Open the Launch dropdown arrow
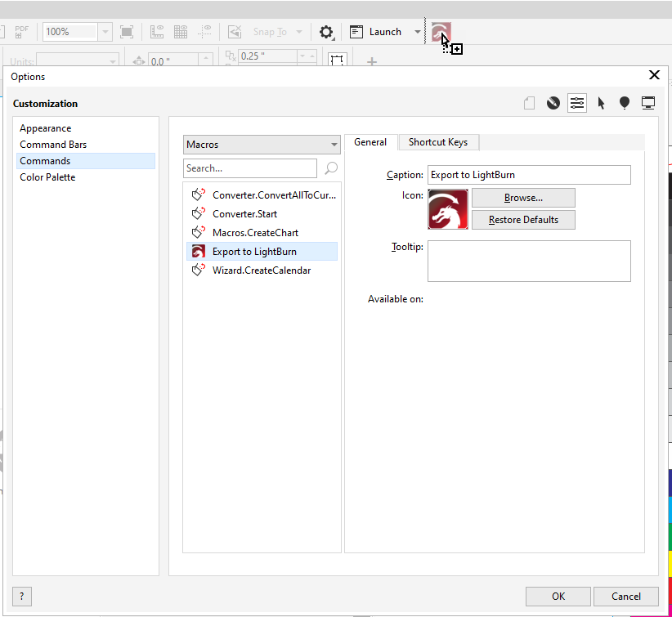The image size is (672, 617). pos(417,32)
